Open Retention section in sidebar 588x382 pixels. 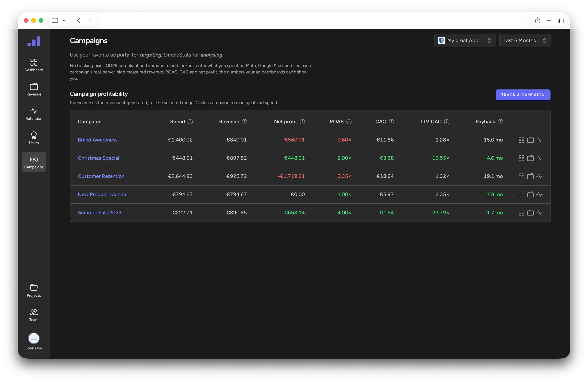(34, 114)
